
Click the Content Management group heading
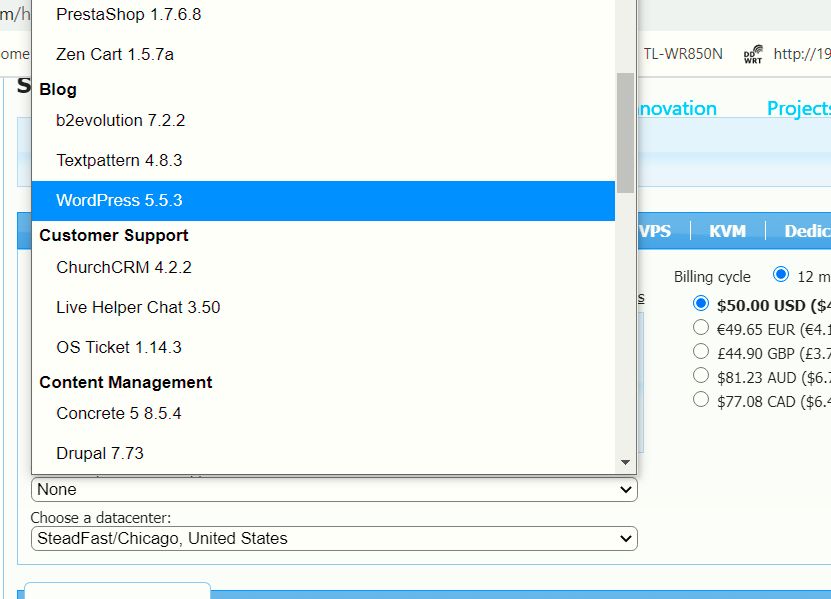point(126,382)
